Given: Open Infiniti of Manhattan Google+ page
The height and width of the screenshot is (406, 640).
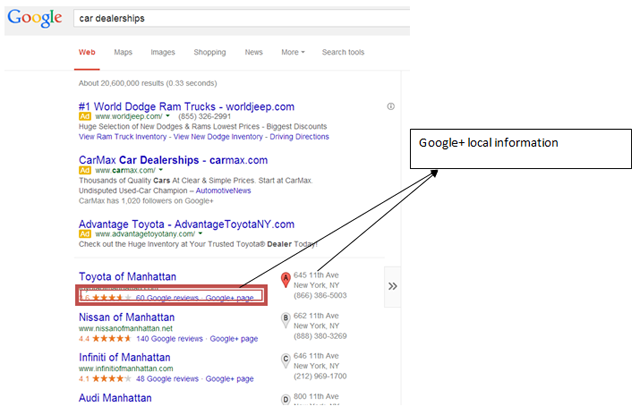Looking at the screenshot, I should [229, 379].
